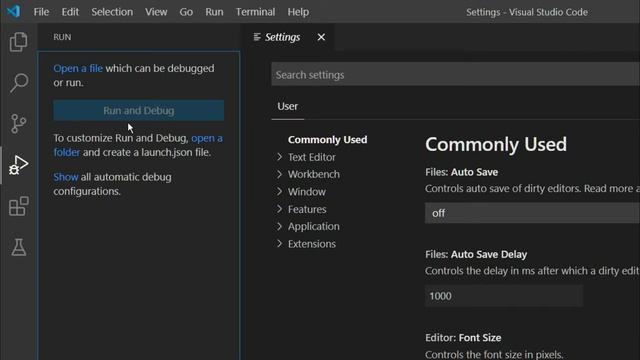Click the Auto Save Delay 1000 field
640x360 pixels.
pyautogui.click(x=504, y=296)
